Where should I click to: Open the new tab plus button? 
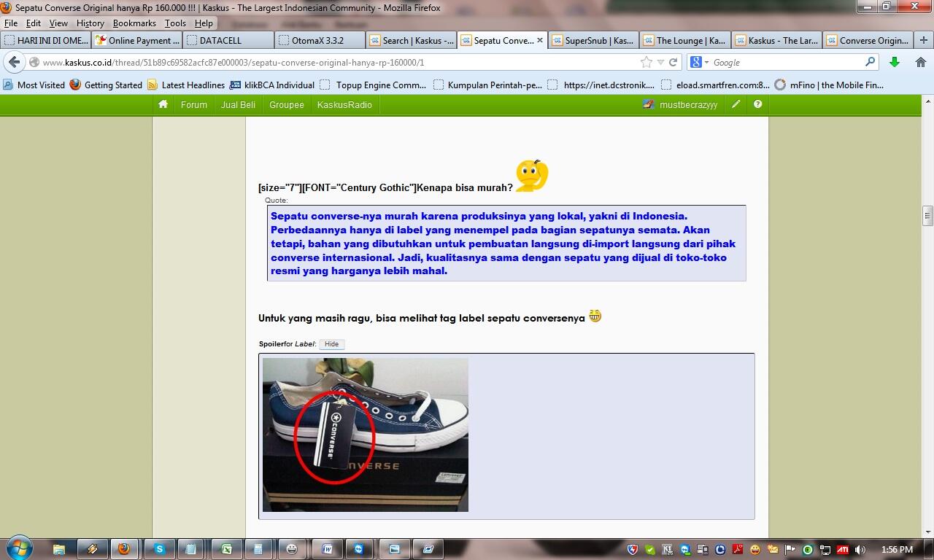(924, 40)
